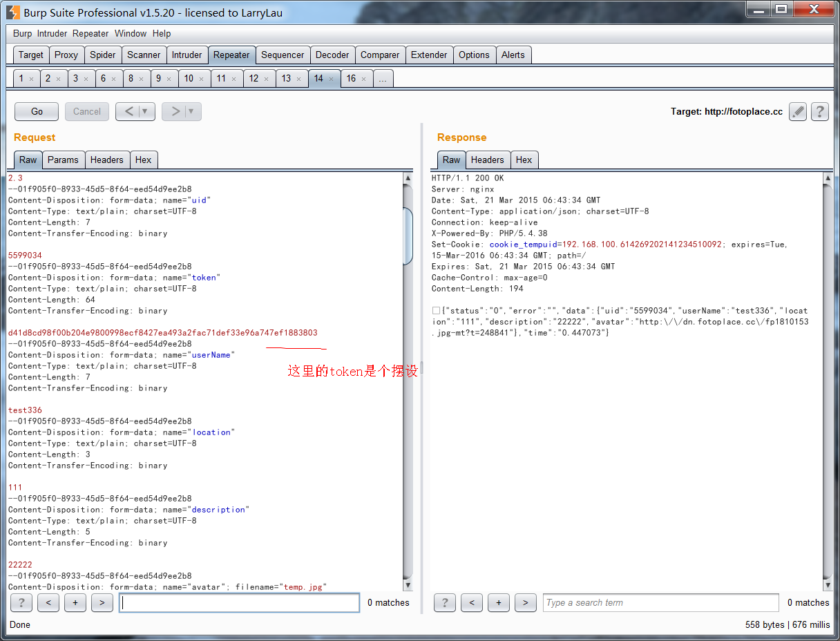Select request Params view tab

(64, 160)
